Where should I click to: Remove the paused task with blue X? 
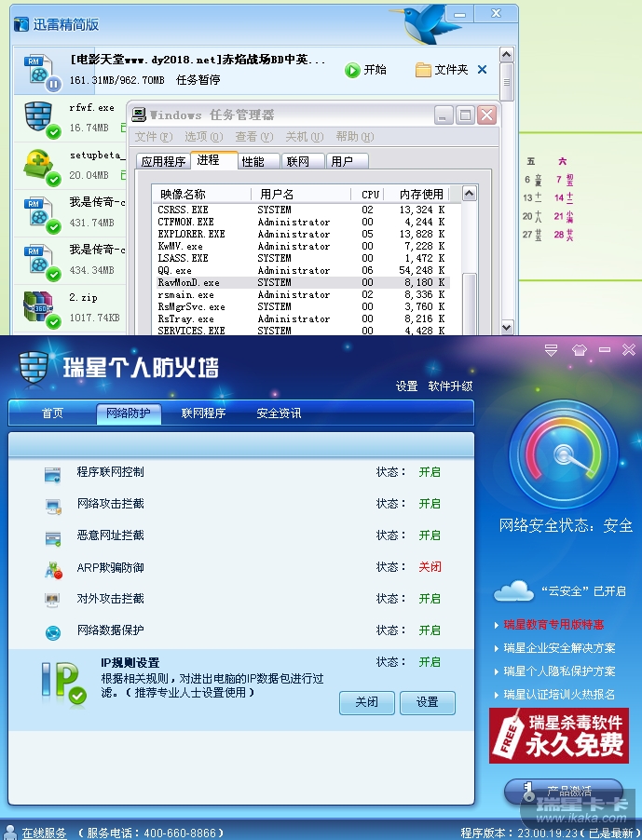pyautogui.click(x=483, y=70)
